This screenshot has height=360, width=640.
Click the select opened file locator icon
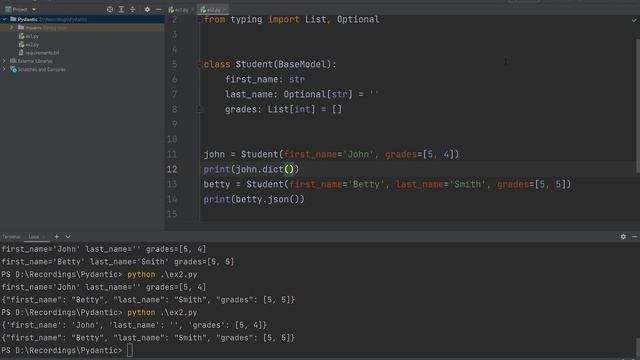(x=110, y=9)
